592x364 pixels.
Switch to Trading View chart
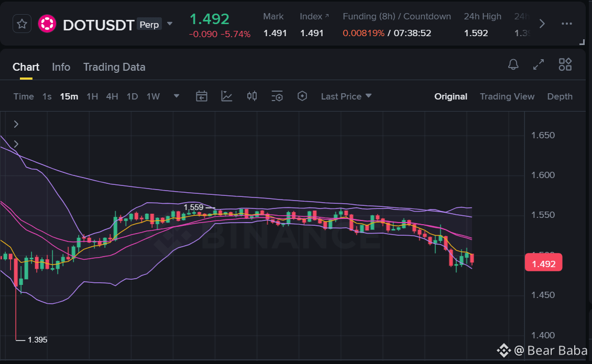coord(507,97)
